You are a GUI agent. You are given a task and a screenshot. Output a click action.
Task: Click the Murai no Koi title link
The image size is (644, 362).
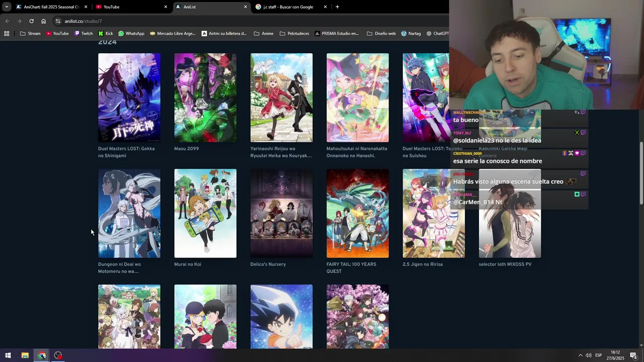tap(188, 264)
